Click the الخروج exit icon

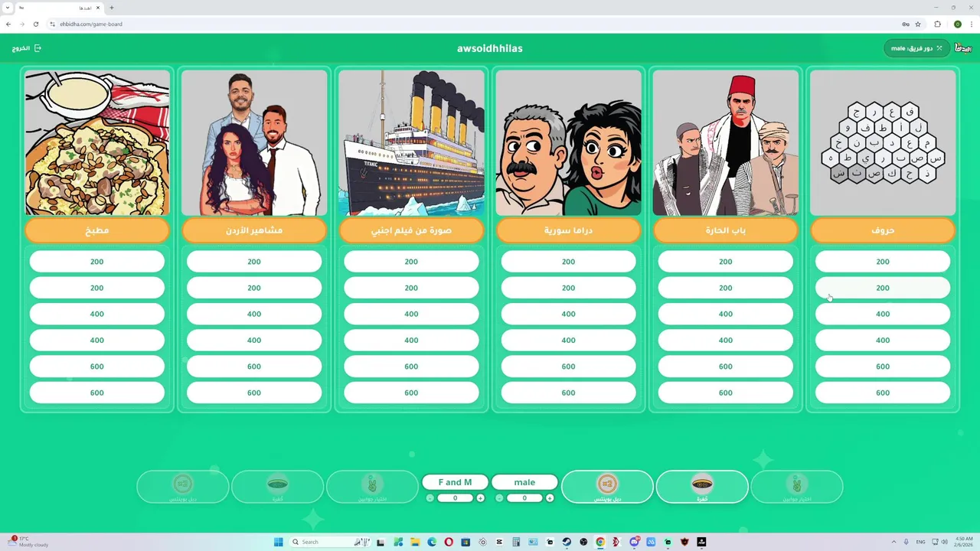pyautogui.click(x=38, y=48)
